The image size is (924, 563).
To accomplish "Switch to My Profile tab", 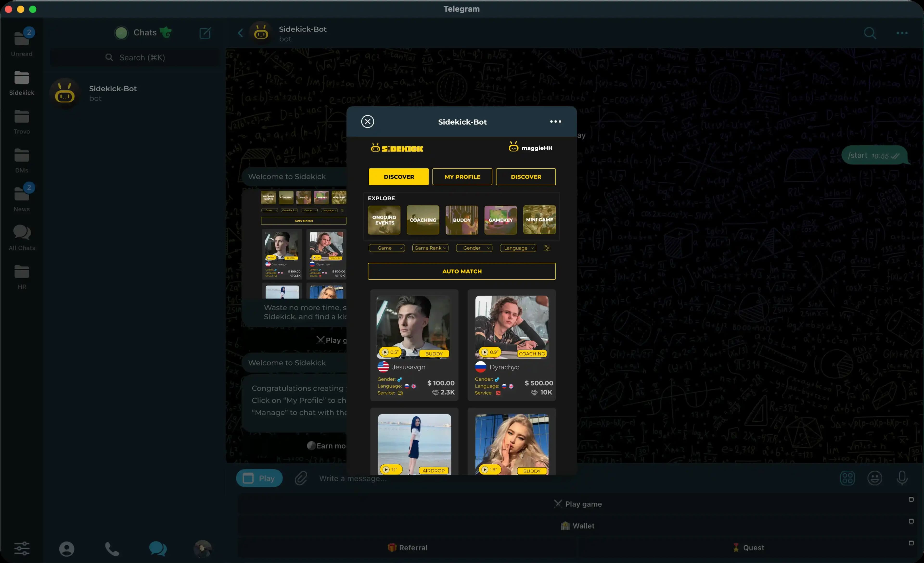I will coord(462,177).
